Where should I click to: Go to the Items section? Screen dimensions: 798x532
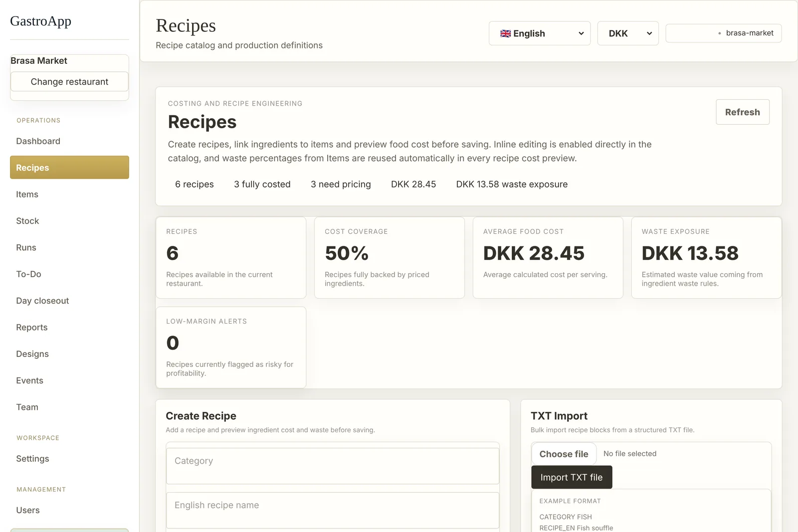pyautogui.click(x=69, y=194)
